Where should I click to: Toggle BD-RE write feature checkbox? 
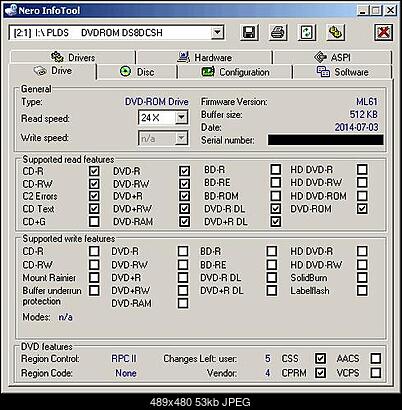(x=272, y=265)
